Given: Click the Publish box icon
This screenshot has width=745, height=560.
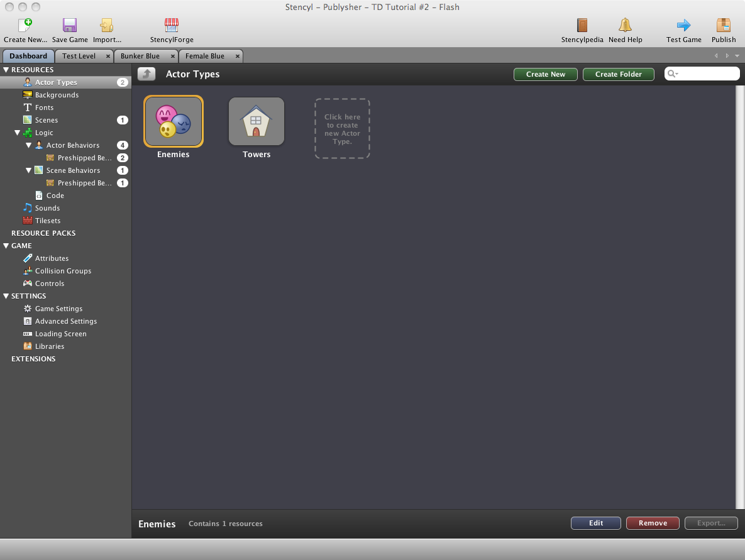Looking at the screenshot, I should point(724,25).
